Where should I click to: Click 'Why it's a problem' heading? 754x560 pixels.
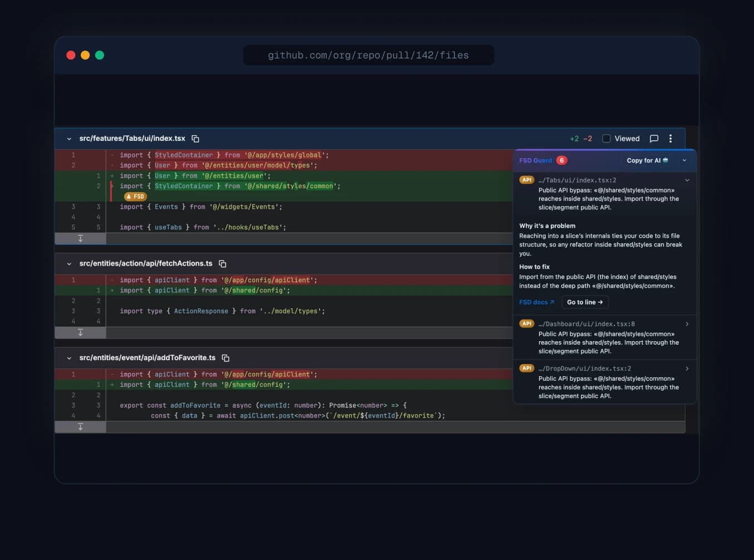click(x=547, y=226)
